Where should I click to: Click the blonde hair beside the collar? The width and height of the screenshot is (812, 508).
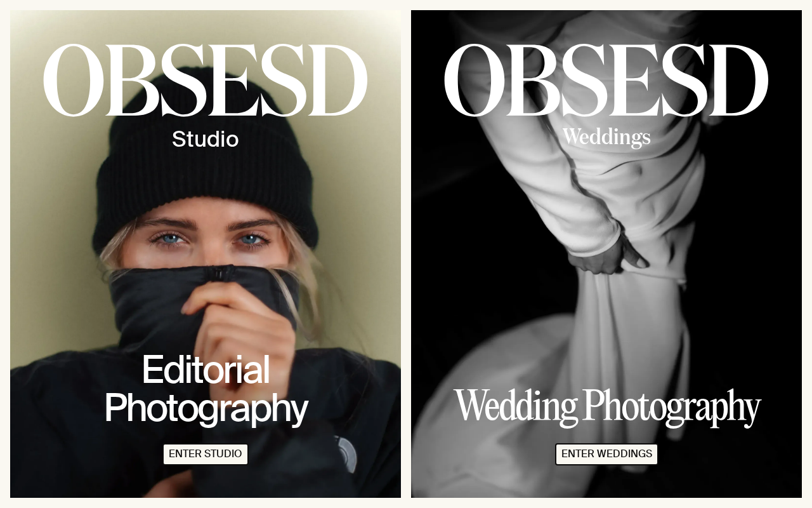click(304, 292)
